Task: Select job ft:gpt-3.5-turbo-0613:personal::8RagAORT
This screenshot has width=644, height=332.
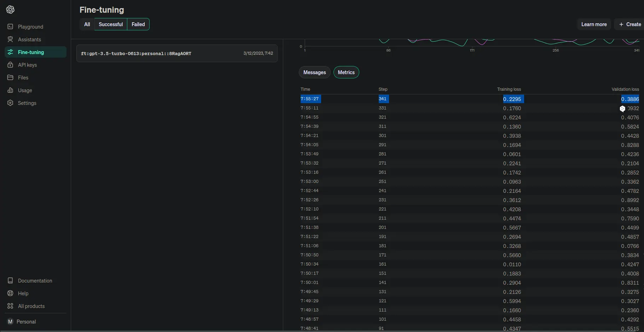Action: pyautogui.click(x=177, y=53)
